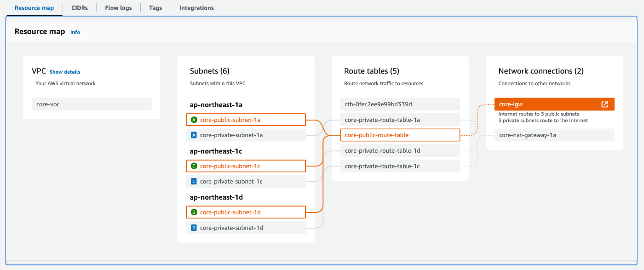Open the Flow logs tab
Image resolution: width=644 pixels, height=270 pixels.
tap(118, 8)
